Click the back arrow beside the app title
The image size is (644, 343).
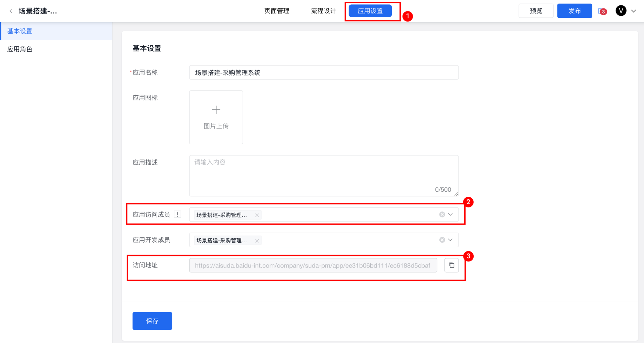(11, 11)
